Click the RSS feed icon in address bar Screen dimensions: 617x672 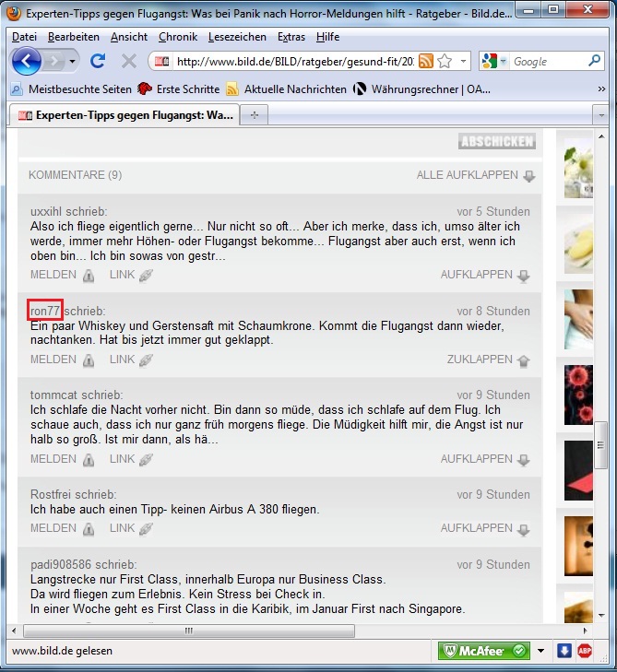tap(425, 61)
